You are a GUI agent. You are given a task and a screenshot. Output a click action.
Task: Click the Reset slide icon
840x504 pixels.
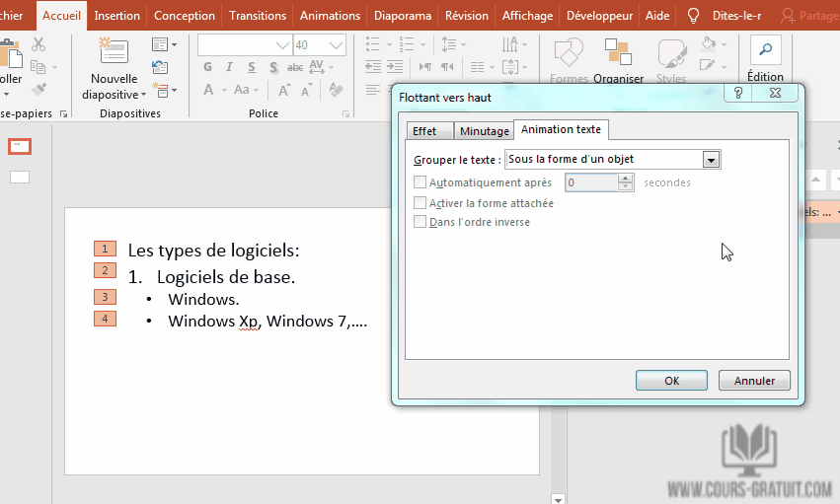160,67
